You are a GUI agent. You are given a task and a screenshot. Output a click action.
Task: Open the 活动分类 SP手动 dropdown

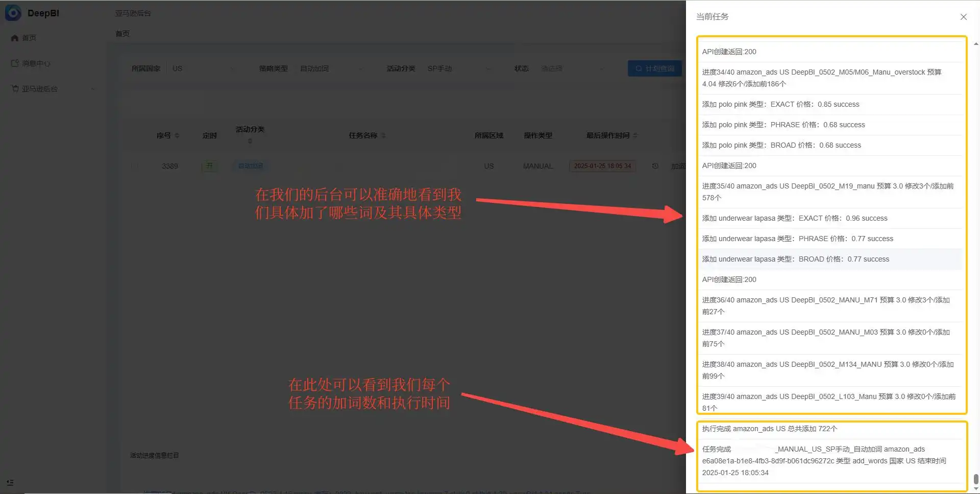pyautogui.click(x=458, y=68)
